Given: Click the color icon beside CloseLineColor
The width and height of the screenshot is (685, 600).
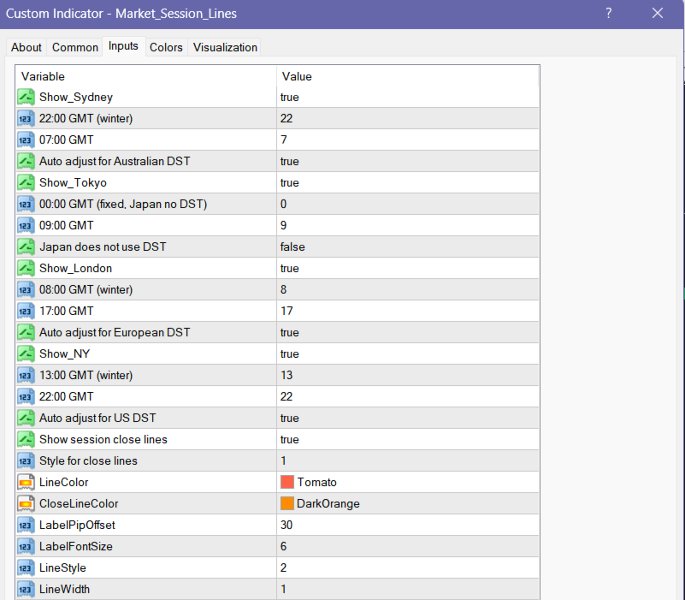Looking at the screenshot, I should pyautogui.click(x=26, y=504).
